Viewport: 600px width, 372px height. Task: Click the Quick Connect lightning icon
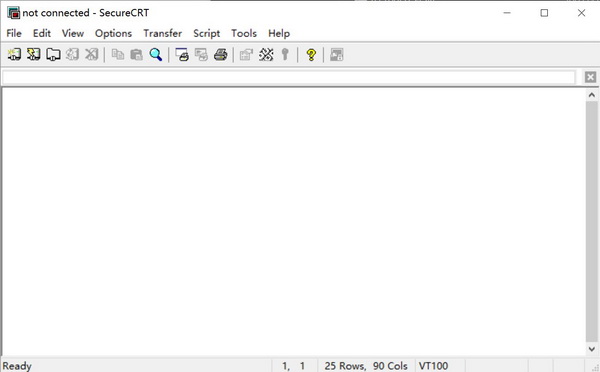click(x=34, y=55)
